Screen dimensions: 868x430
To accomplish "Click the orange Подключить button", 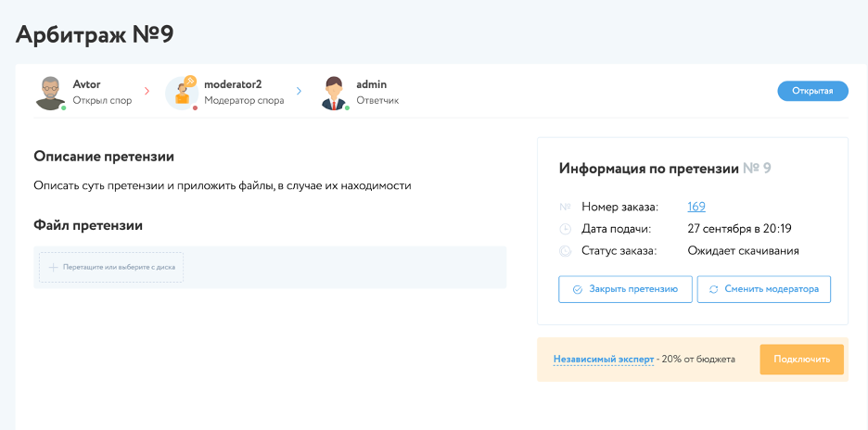I will 801,360.
